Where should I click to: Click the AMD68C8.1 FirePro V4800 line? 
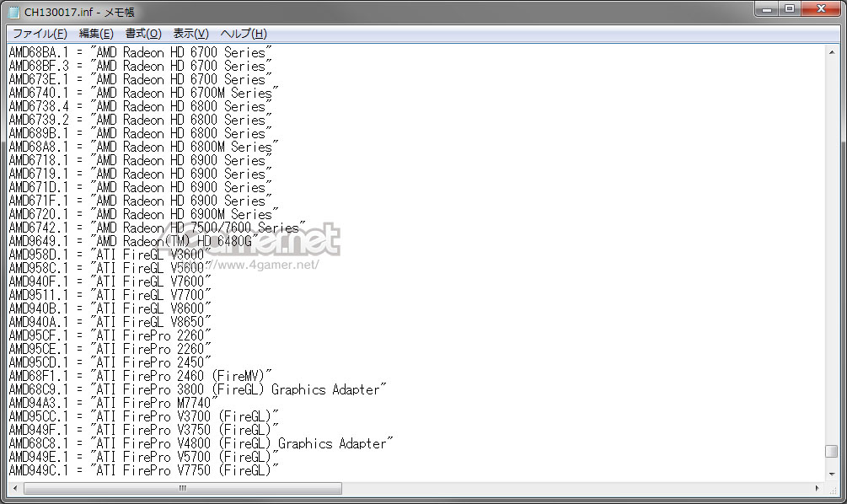(201, 444)
